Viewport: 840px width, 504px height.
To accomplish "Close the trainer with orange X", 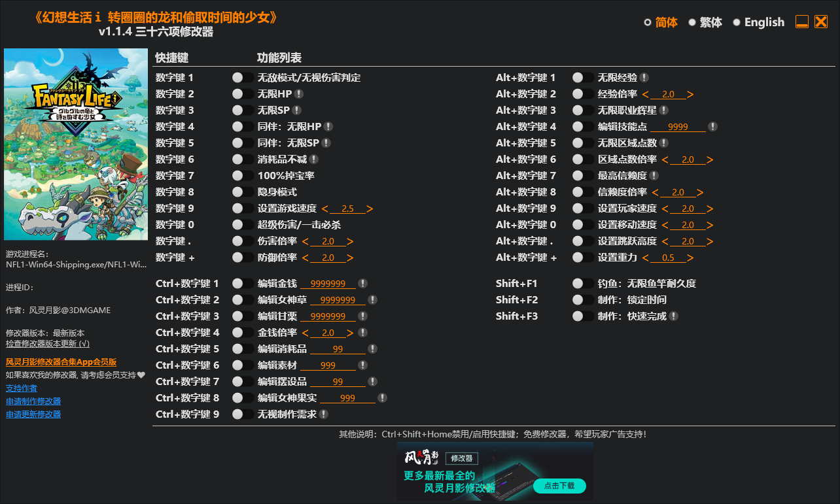I will pyautogui.click(x=821, y=22).
